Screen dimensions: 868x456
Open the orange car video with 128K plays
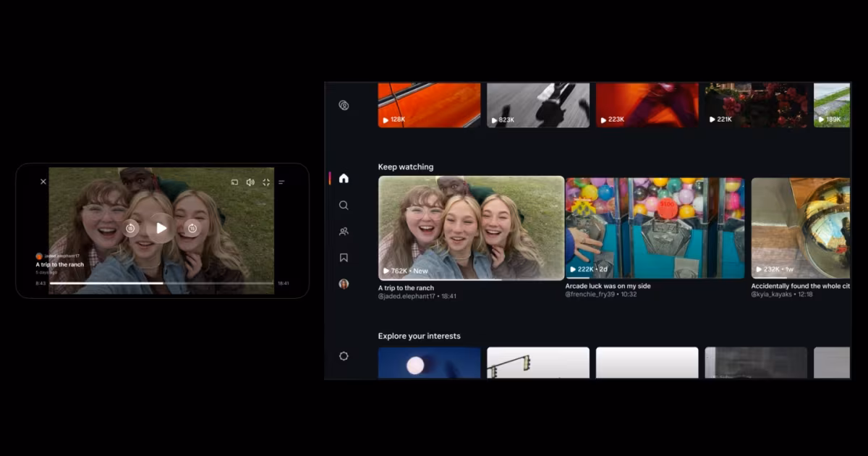[429, 105]
